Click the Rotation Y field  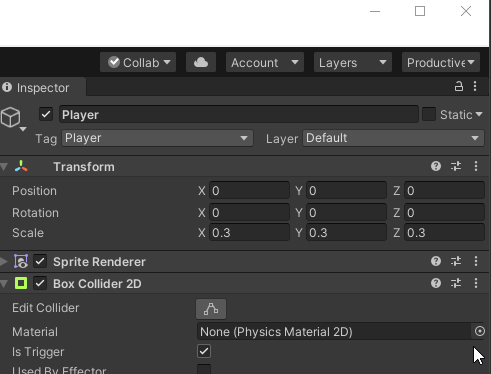click(x=346, y=213)
